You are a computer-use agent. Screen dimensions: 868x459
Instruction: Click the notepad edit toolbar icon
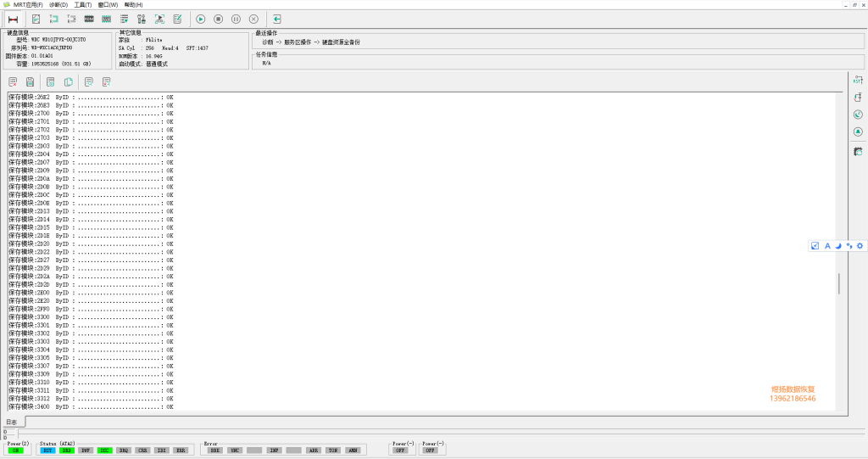point(177,19)
